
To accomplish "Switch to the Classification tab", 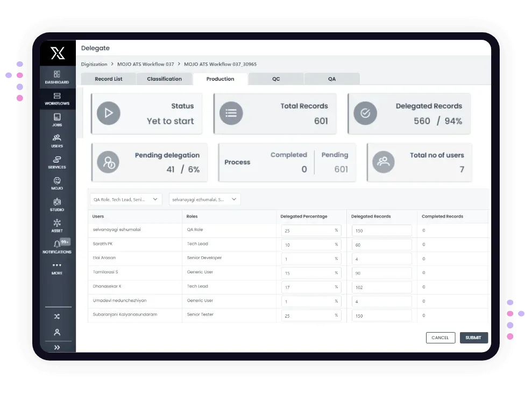I will click(164, 79).
